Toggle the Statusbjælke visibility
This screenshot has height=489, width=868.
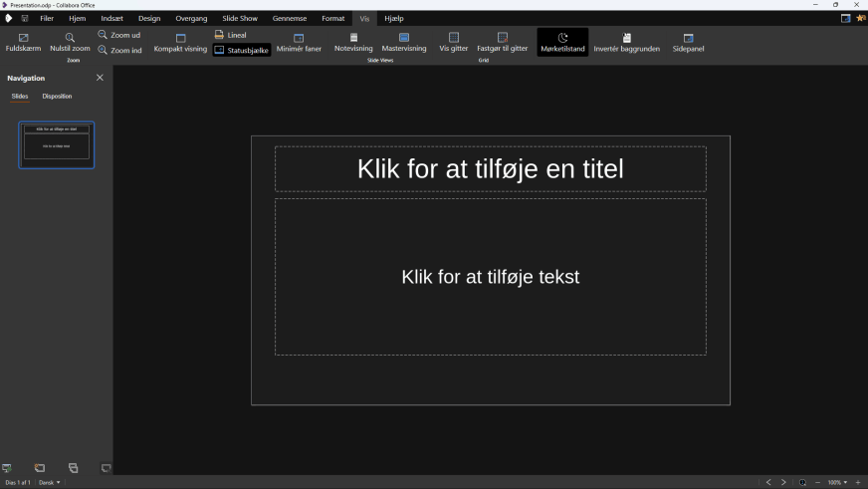click(242, 50)
